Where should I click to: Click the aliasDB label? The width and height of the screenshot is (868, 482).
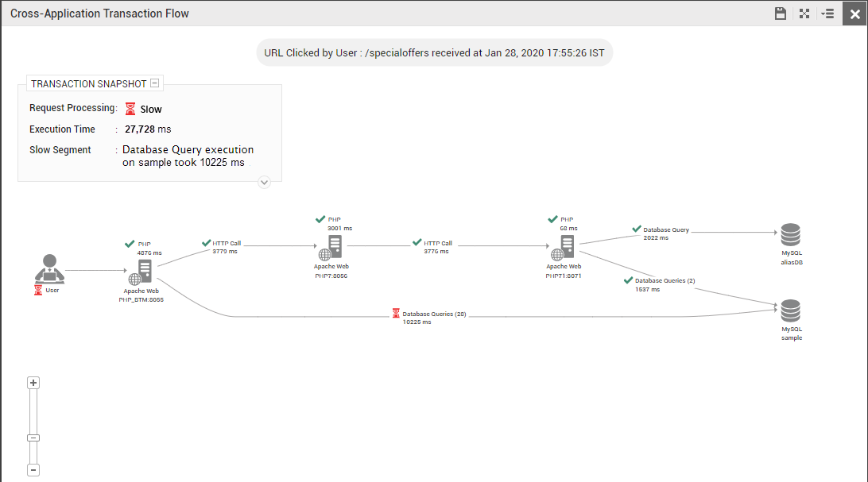pos(792,263)
